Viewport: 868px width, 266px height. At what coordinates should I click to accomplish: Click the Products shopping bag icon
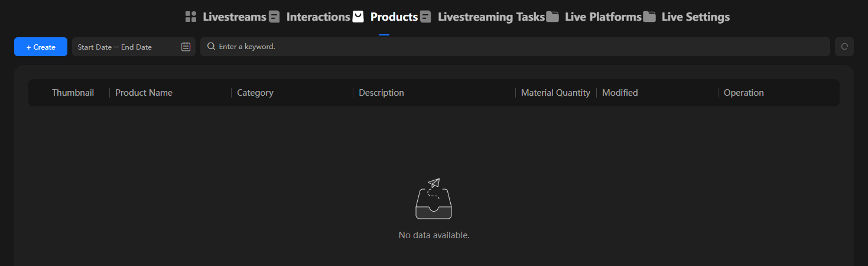click(358, 17)
